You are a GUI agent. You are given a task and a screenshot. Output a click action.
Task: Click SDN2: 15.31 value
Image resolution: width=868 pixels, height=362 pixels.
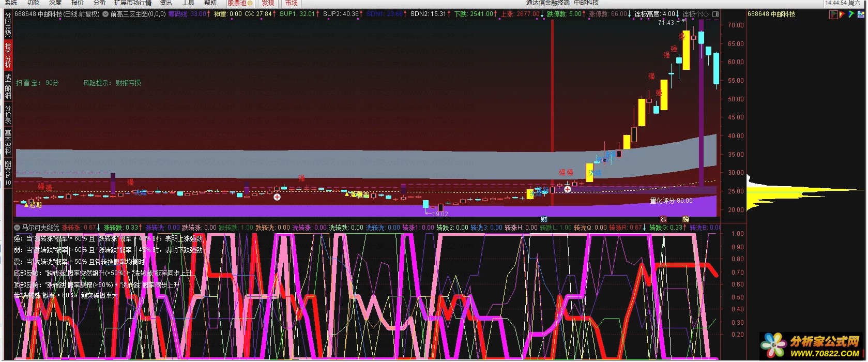428,14
